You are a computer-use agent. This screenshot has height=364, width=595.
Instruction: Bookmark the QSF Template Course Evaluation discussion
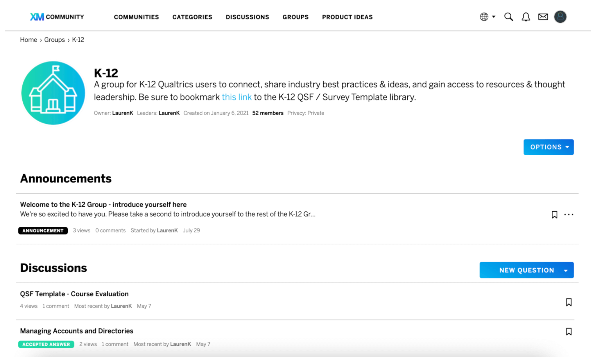click(x=569, y=302)
